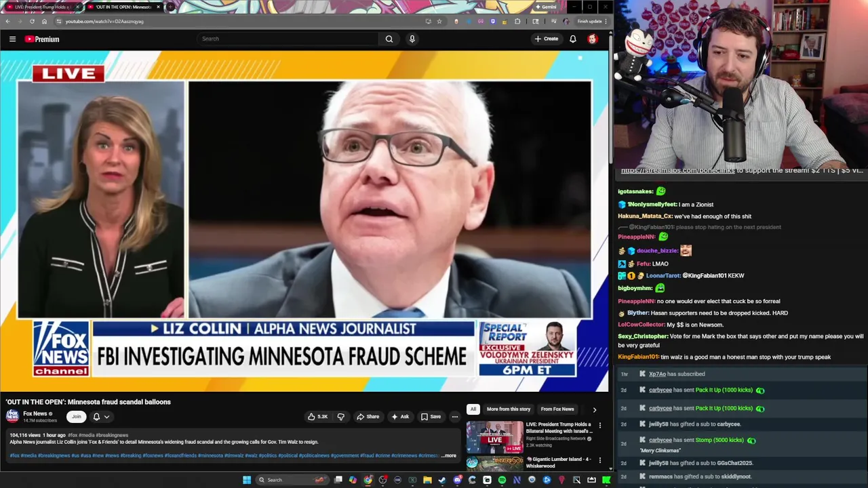Open the YouTube notifications bell
Viewport: 868px width, 488px height.
573,39
